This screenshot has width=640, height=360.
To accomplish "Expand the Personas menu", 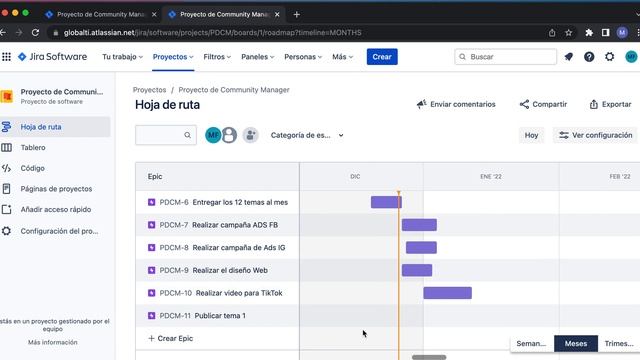I will (x=303, y=57).
